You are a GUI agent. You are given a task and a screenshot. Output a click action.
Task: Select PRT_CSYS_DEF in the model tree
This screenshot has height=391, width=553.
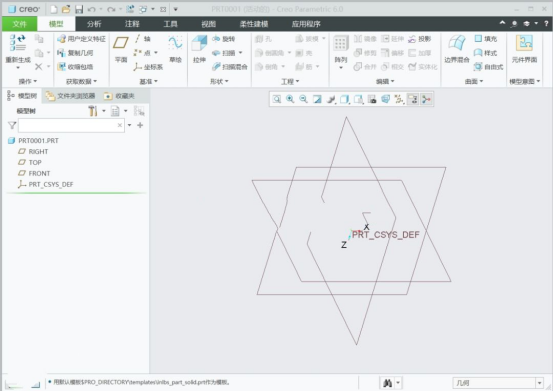46,184
